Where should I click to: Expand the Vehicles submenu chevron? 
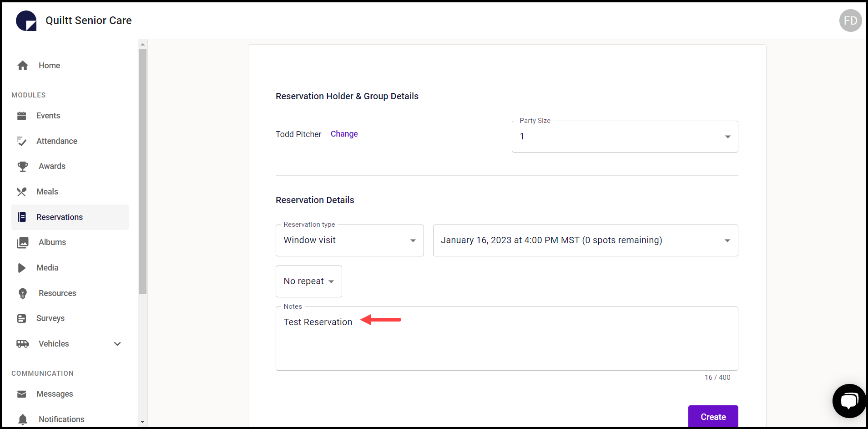117,344
